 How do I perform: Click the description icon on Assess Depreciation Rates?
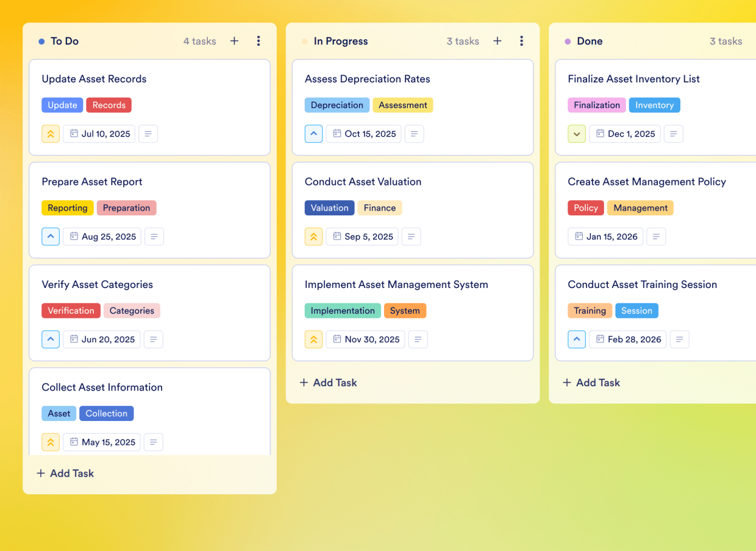pos(414,134)
